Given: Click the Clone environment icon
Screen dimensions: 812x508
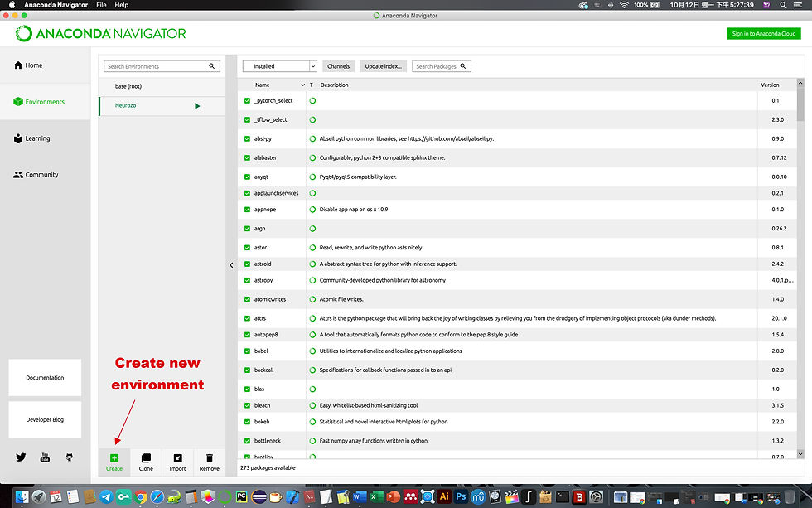Looking at the screenshot, I should 146,457.
